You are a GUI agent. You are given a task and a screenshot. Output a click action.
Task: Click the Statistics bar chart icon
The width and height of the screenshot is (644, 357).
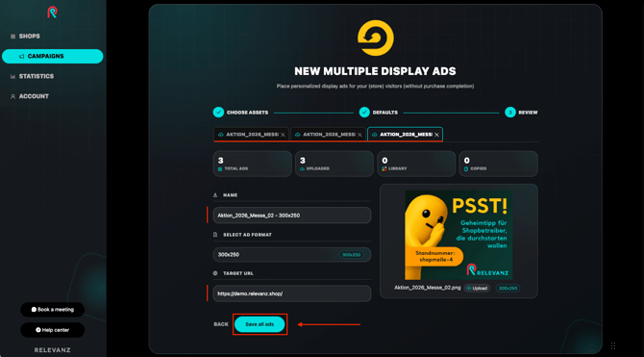pos(12,77)
